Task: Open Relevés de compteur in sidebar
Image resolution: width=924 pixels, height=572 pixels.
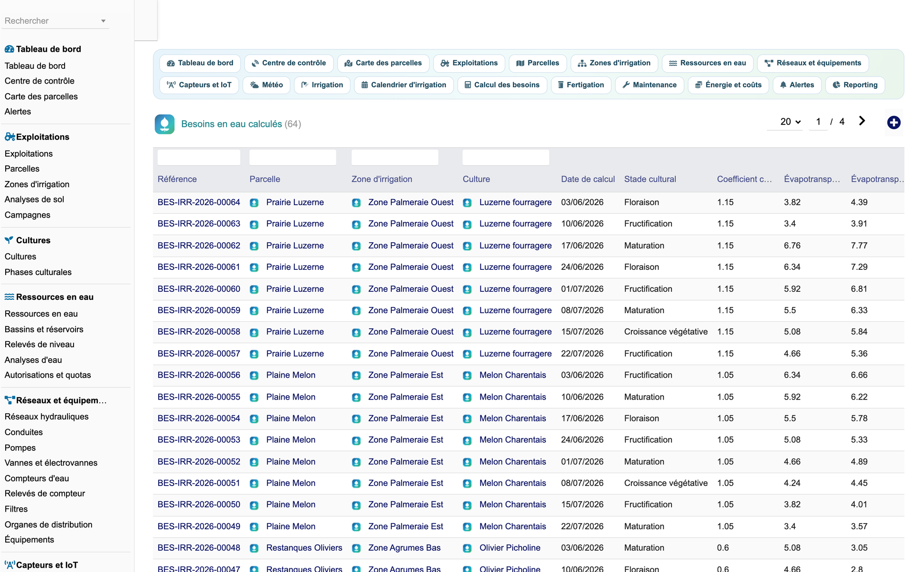Action: (x=45, y=494)
